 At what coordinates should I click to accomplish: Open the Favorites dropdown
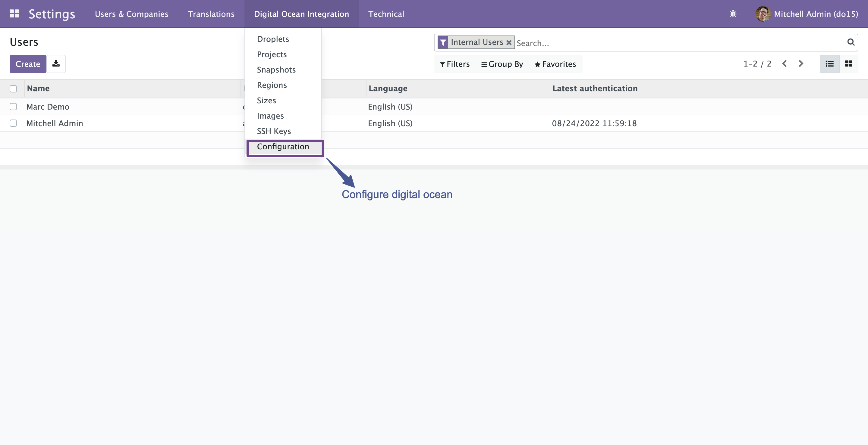click(x=555, y=64)
